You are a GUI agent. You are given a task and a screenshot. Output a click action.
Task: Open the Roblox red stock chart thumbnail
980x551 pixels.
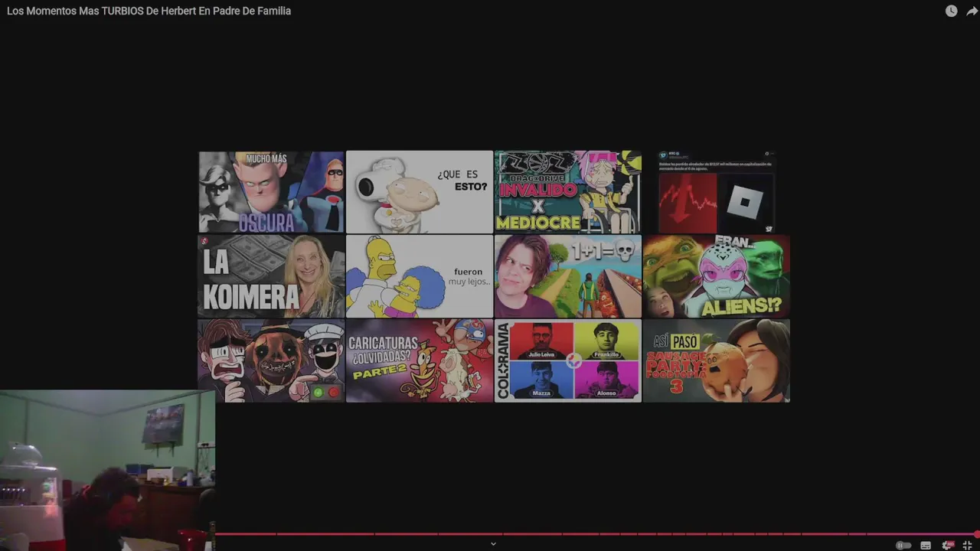pos(716,192)
